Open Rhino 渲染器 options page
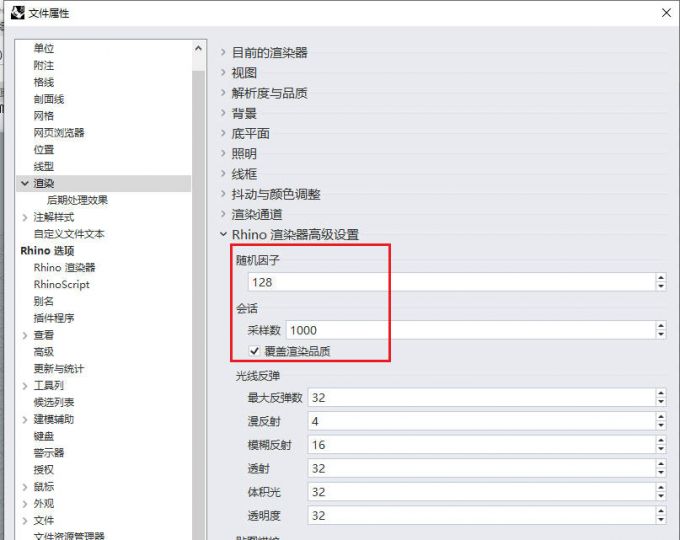Screen dimensions: 680x540 pos(65,268)
